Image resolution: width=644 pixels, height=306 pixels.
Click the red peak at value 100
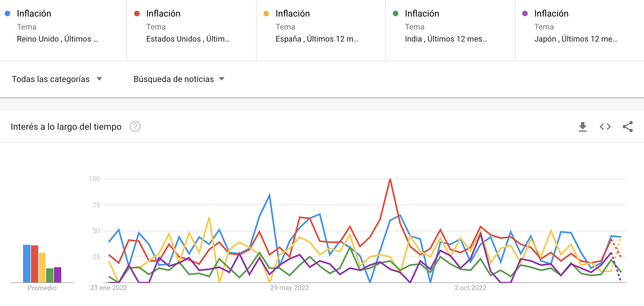(x=390, y=179)
